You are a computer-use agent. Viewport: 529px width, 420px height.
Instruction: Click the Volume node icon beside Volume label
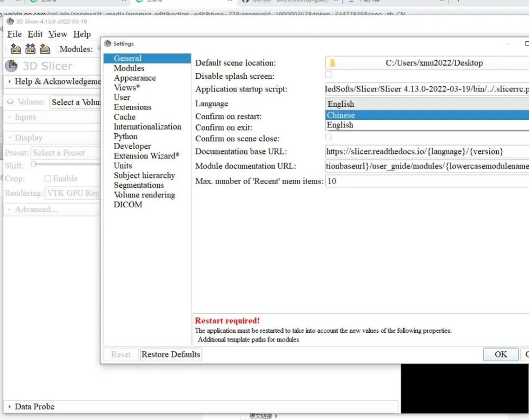11,102
